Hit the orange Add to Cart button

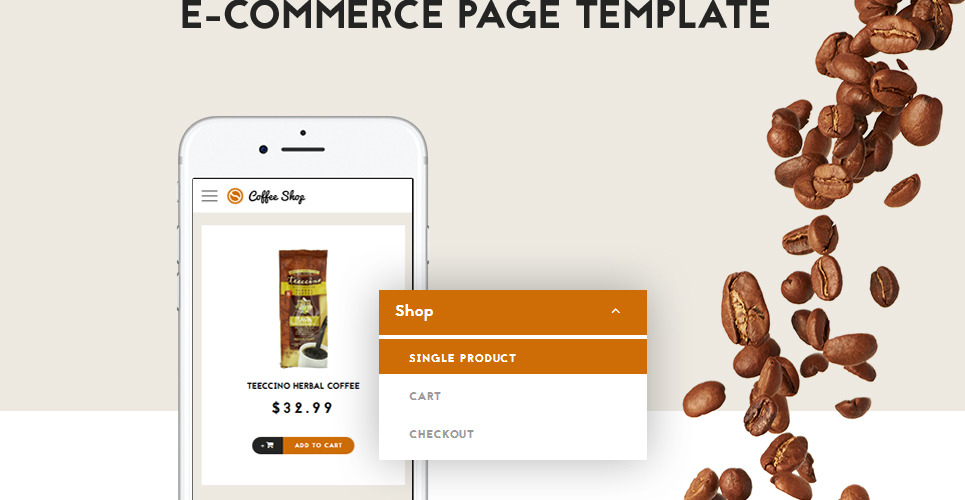[318, 445]
